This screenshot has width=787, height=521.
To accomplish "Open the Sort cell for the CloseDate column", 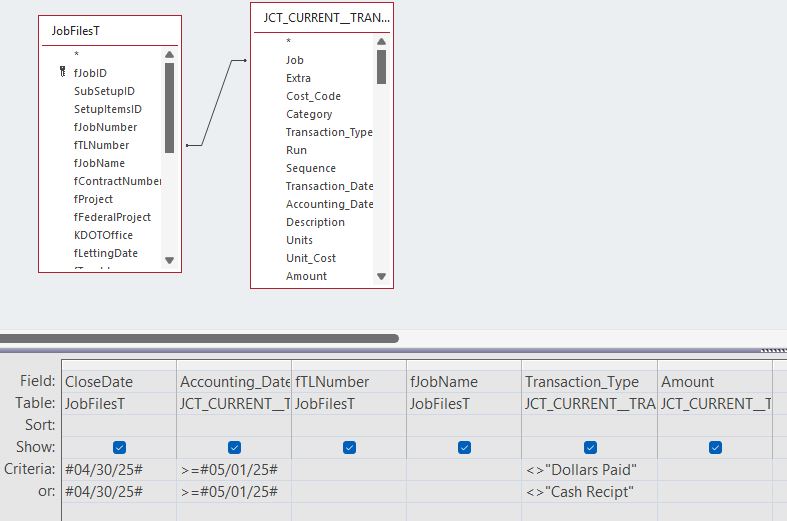I will click(118, 425).
